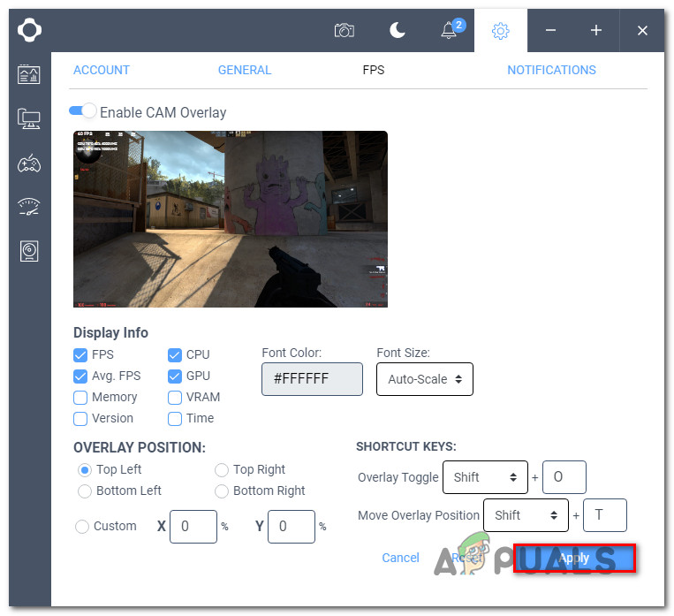The height and width of the screenshot is (616, 674).
Task: Open the audio speaker sidebar icon
Action: (29, 251)
